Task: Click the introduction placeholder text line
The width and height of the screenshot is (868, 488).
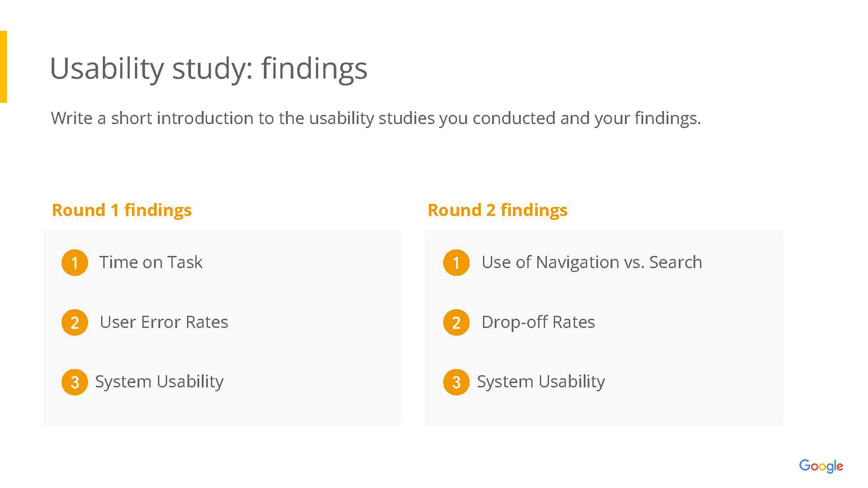Action: click(375, 118)
